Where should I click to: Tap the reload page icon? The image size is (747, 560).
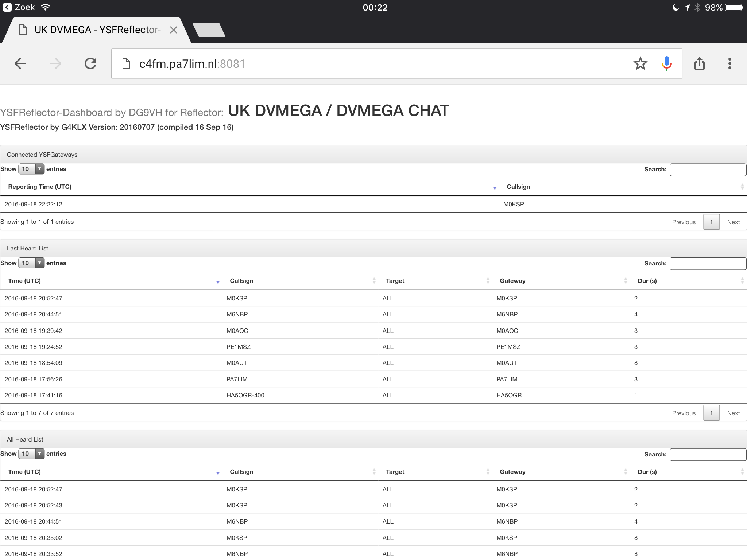(90, 63)
